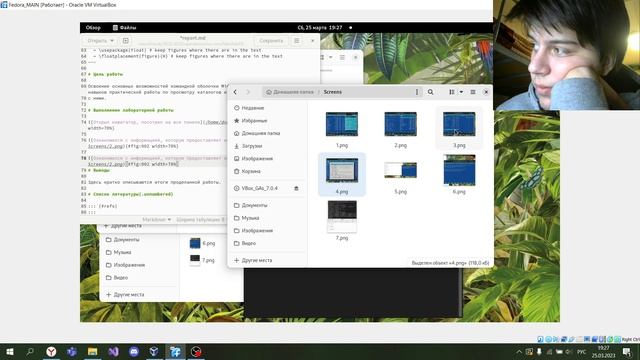This screenshot has height=360, width=640.
Task: Open the Windows notification center
Action: coord(627,352)
